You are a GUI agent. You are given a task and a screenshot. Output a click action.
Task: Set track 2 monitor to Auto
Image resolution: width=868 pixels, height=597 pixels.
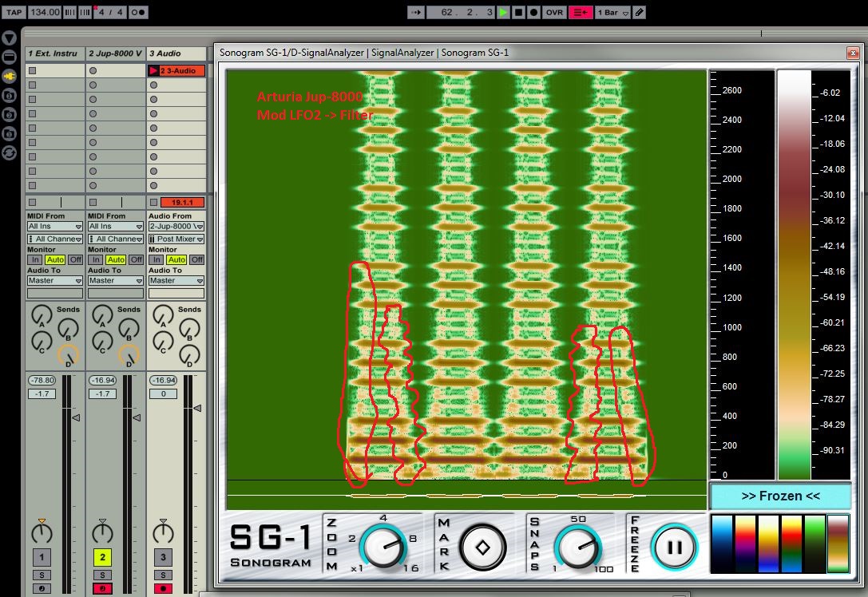tap(116, 259)
